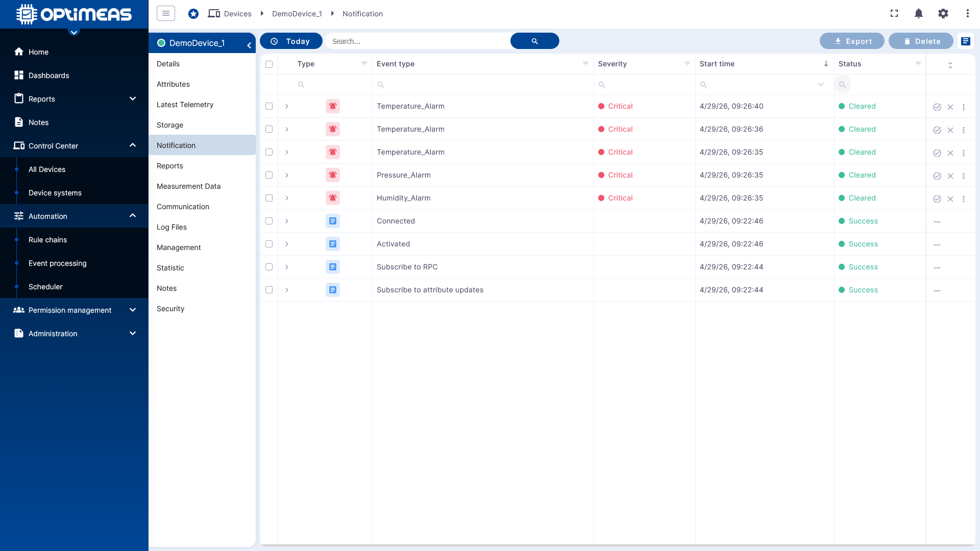Image resolution: width=980 pixels, height=551 pixels.
Task: Check the 09:26:36 Temperature_Alarm row checkbox
Action: click(269, 129)
